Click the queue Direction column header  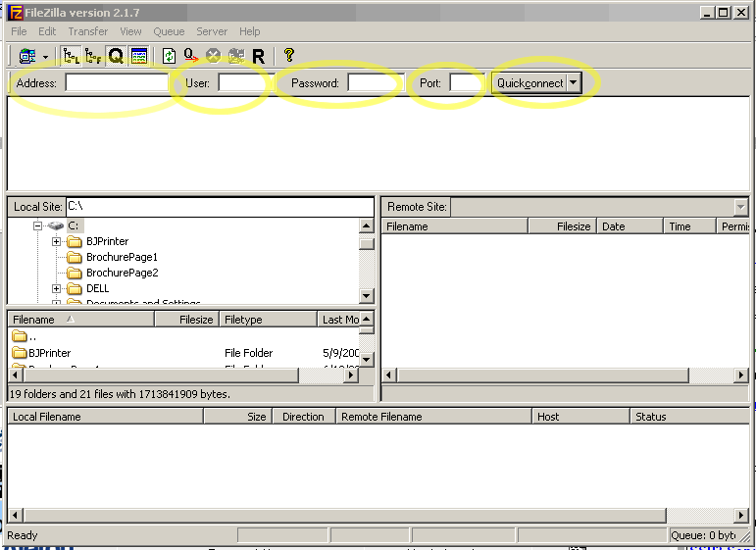click(x=304, y=417)
